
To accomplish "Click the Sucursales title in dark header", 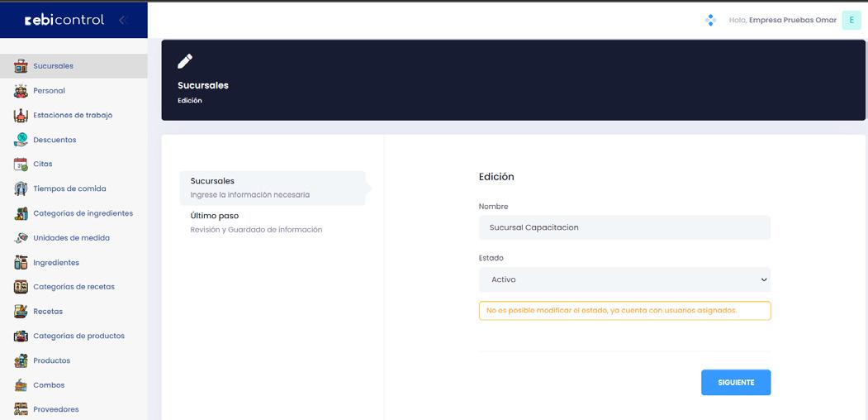I will click(203, 85).
